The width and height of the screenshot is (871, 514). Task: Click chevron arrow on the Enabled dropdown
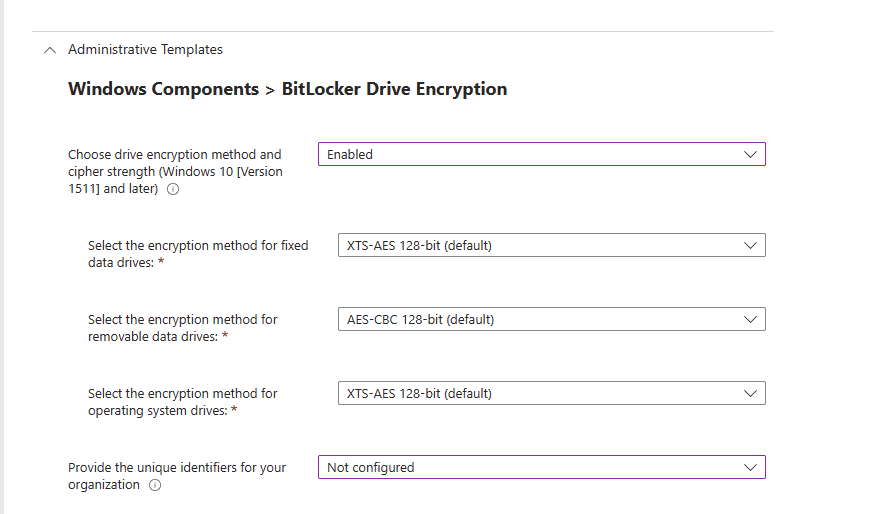coord(751,155)
